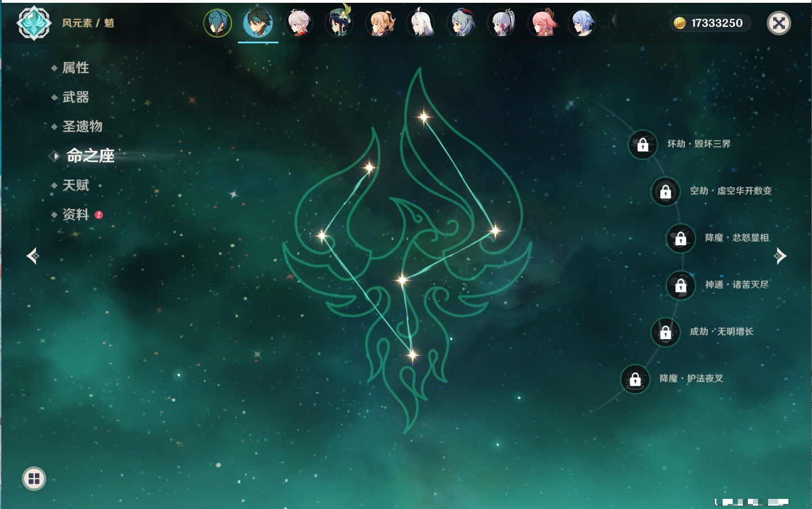Screen dimensions: 812x509
Task: Switch to the 圣遗物 artifacts tab
Action: (x=82, y=127)
